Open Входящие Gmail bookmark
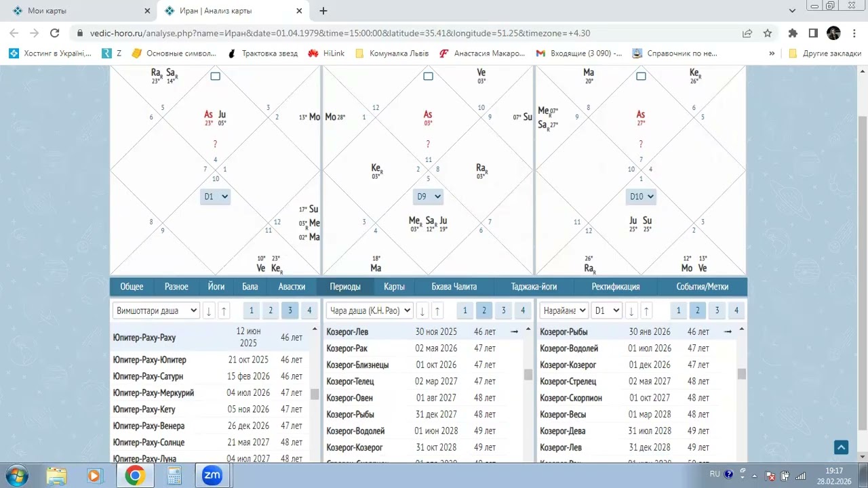The image size is (868, 488). point(578,53)
